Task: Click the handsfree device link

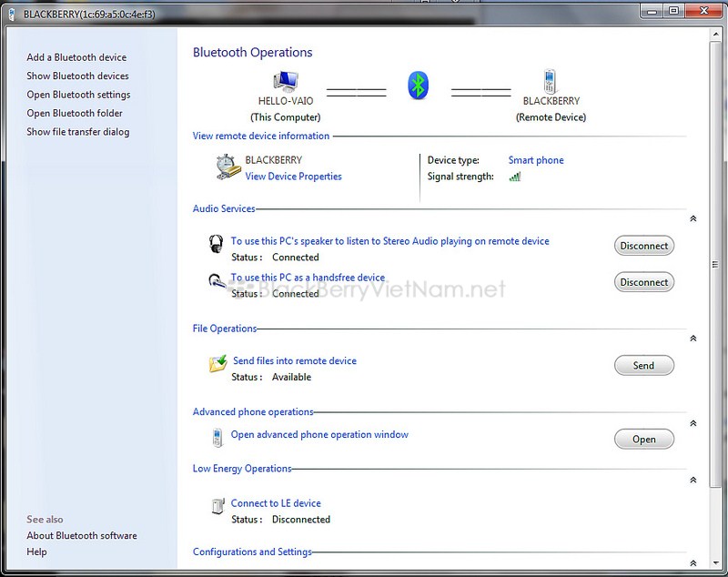Action: pyautogui.click(x=308, y=278)
